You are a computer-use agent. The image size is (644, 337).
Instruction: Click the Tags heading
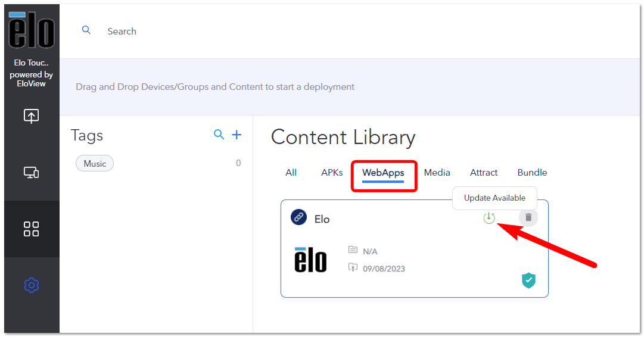pyautogui.click(x=86, y=135)
